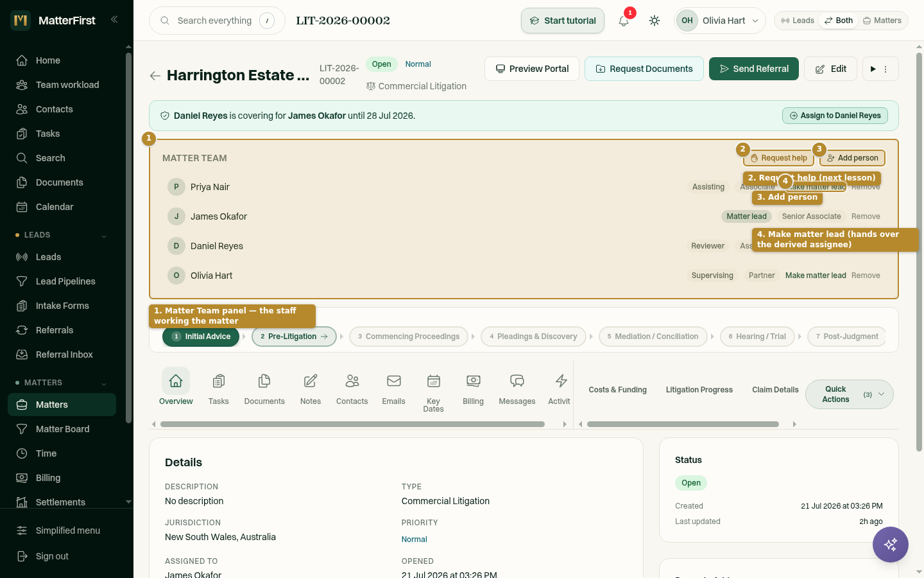Assign matter to Daniel Reyes

(835, 116)
